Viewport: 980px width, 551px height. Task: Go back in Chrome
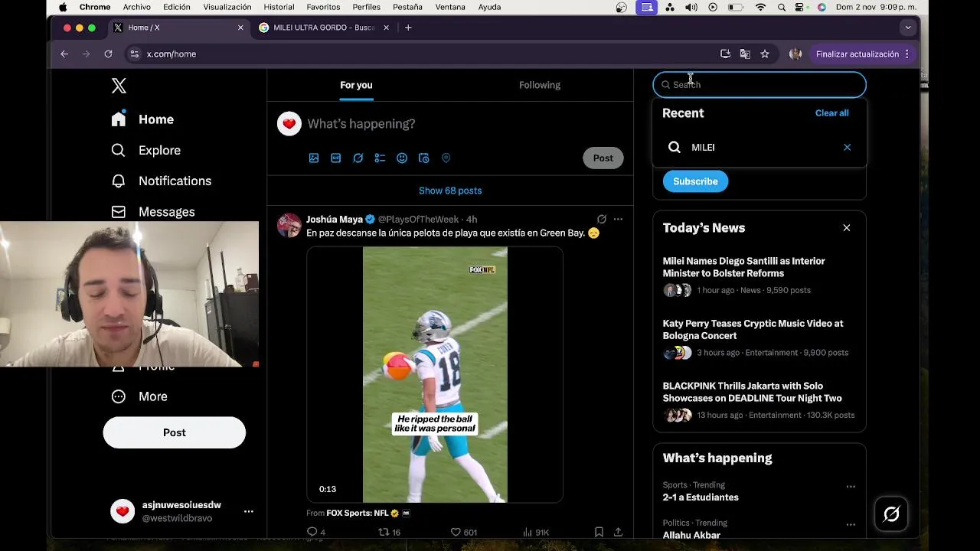coord(64,54)
